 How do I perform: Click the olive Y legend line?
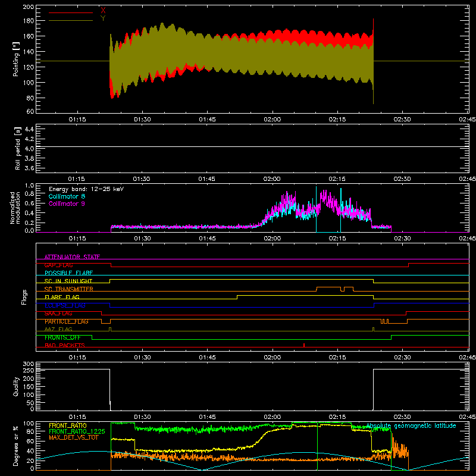pos(71,21)
